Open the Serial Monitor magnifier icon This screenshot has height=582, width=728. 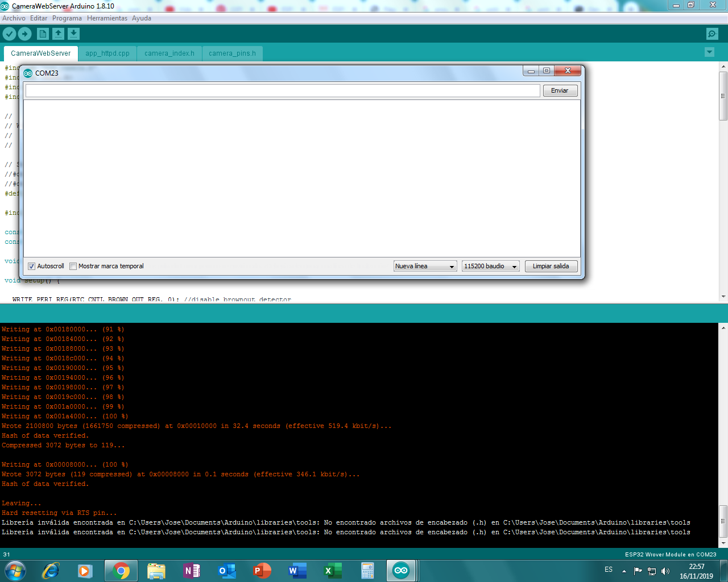click(712, 34)
